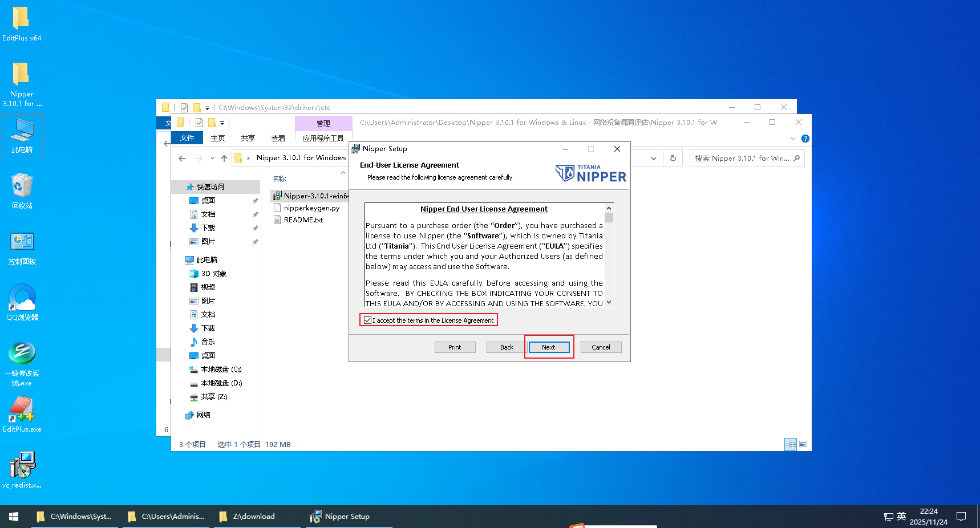
Task: Click the blue help question mark icon
Action: click(x=805, y=139)
